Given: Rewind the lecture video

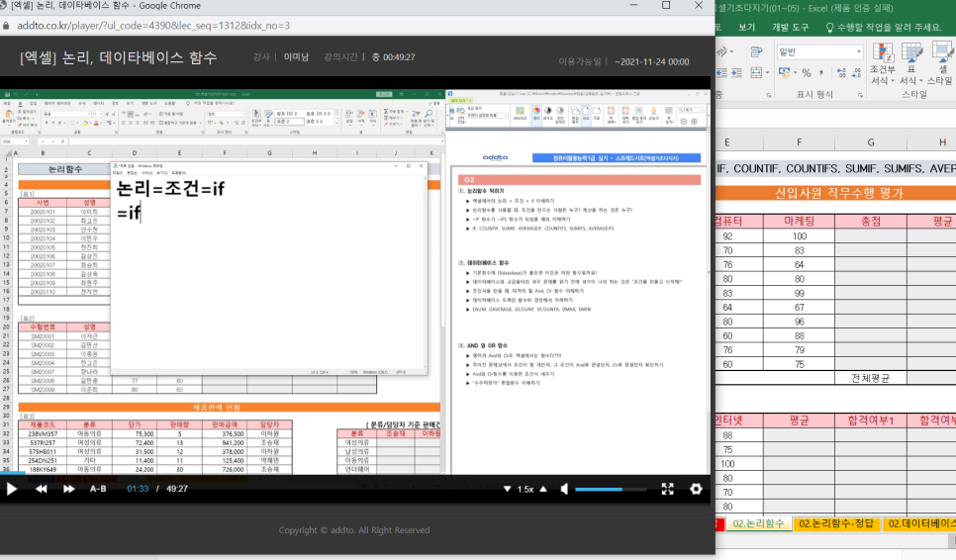Looking at the screenshot, I should 41,489.
